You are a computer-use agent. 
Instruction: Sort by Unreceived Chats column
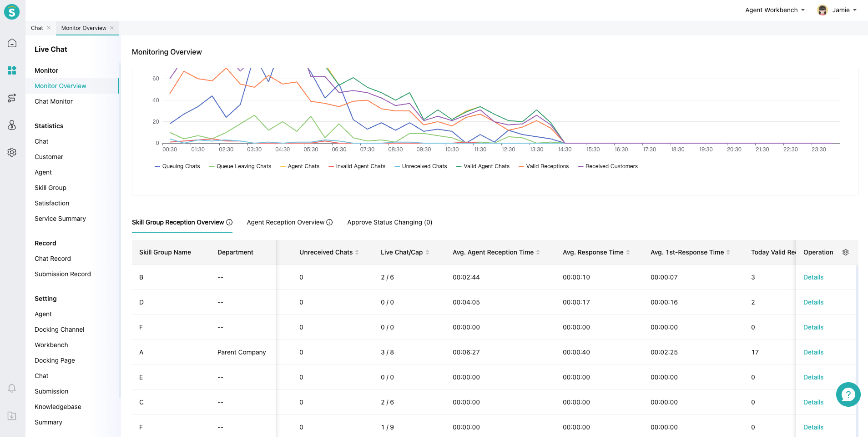pyautogui.click(x=357, y=252)
